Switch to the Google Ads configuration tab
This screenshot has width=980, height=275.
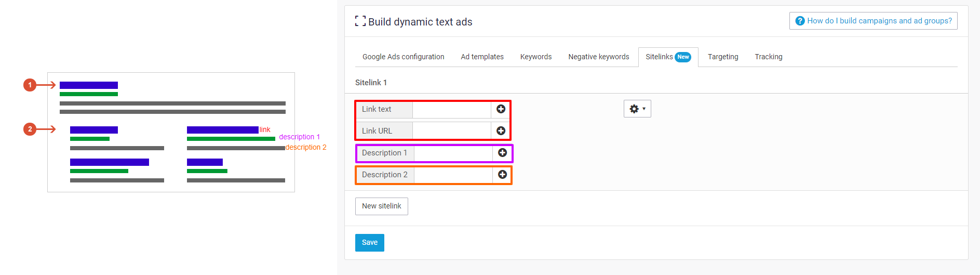pyautogui.click(x=403, y=57)
